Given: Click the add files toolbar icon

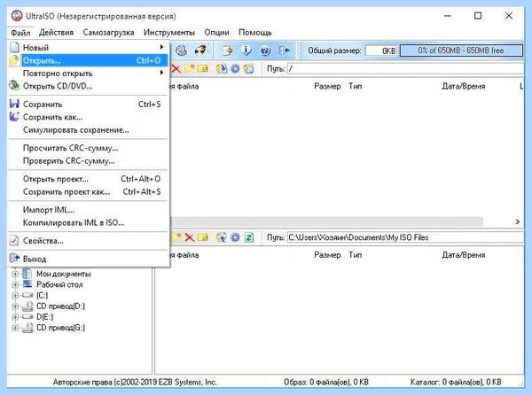Looking at the screenshot, I should [228, 50].
